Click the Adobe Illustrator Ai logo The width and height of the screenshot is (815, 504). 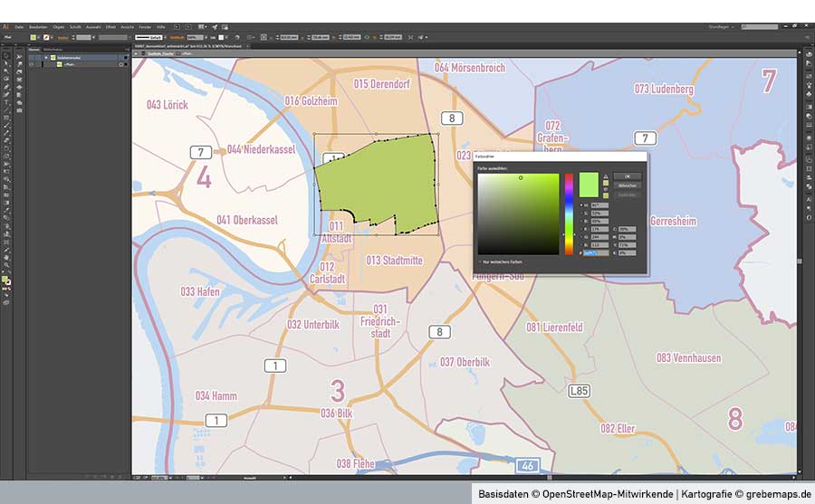click(5, 27)
